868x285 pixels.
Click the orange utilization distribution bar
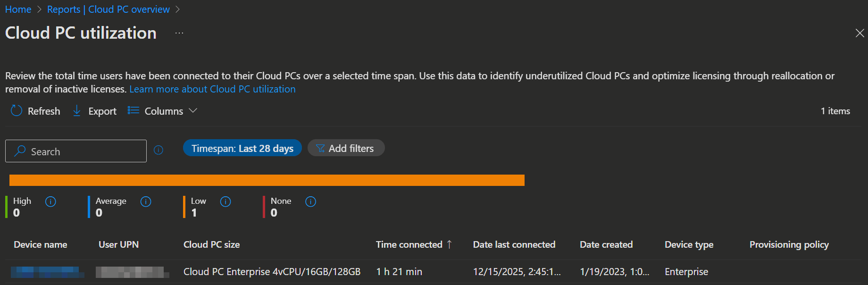pos(267,180)
